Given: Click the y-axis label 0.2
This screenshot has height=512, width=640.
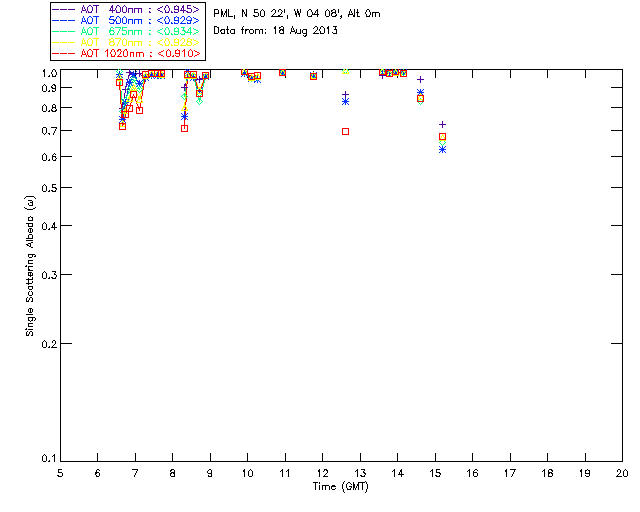Looking at the screenshot, I should (49, 344).
